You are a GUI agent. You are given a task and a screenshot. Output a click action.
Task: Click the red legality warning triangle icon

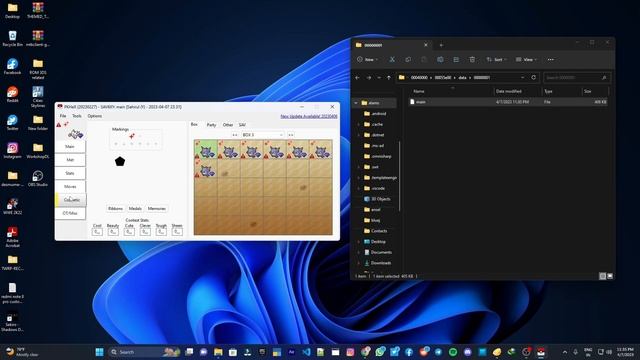[59, 124]
